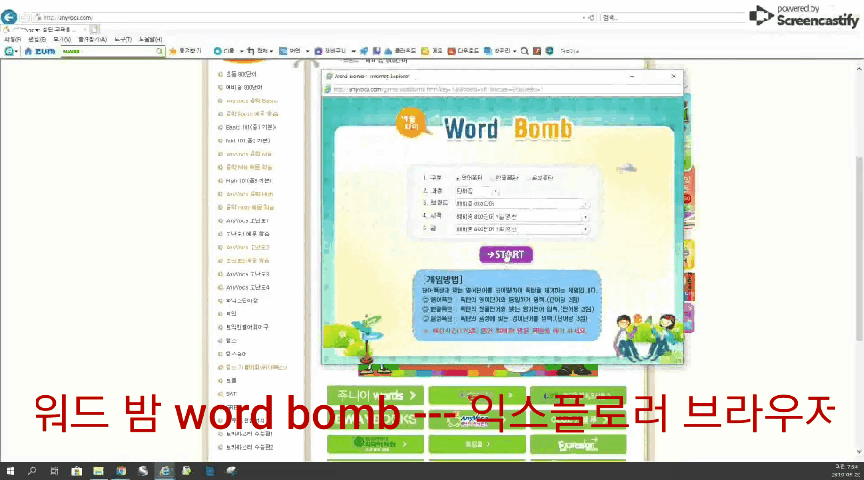Click the capture crop icon in zum toolbar

[x=251, y=51]
